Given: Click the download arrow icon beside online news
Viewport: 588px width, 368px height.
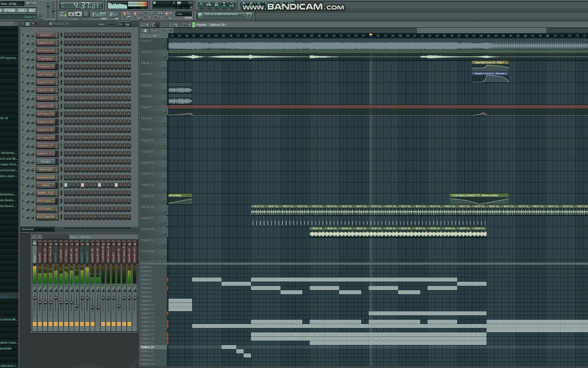Looking at the screenshot, I should pyautogui.click(x=249, y=15).
